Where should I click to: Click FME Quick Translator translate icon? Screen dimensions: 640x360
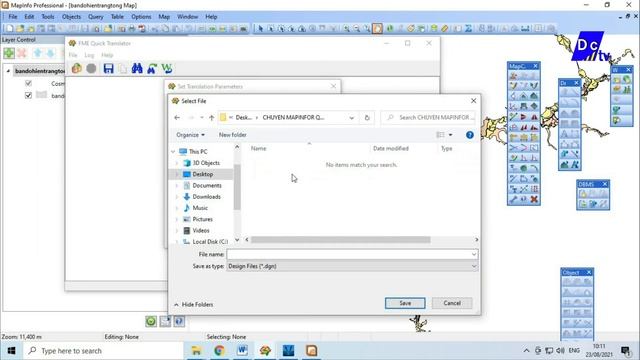(x=76, y=68)
